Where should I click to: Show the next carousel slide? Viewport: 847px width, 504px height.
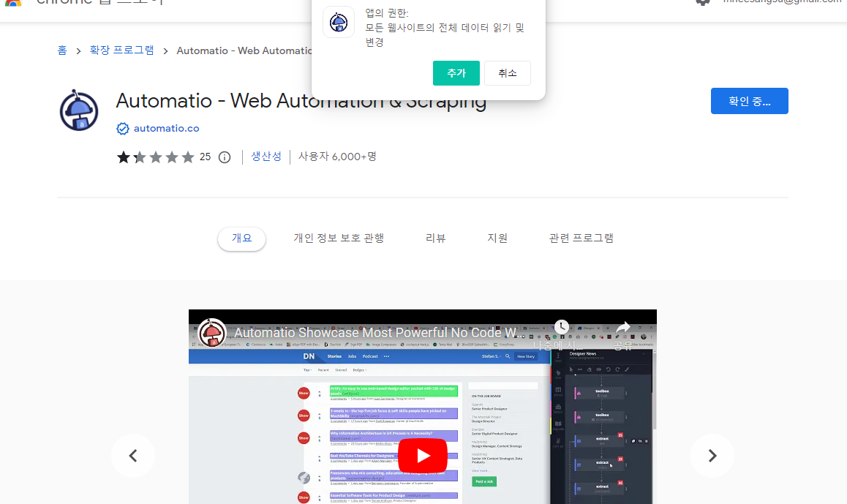712,456
